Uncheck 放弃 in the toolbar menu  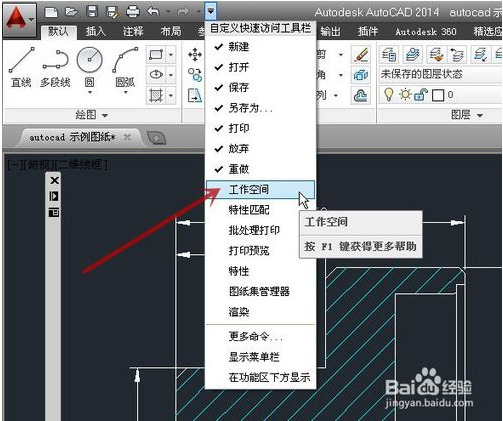pyautogui.click(x=260, y=148)
